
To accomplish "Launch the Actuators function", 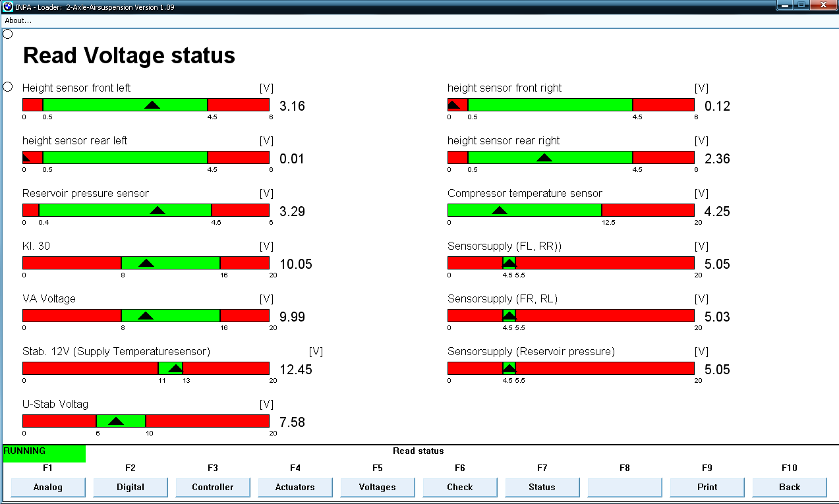I will [x=295, y=488].
